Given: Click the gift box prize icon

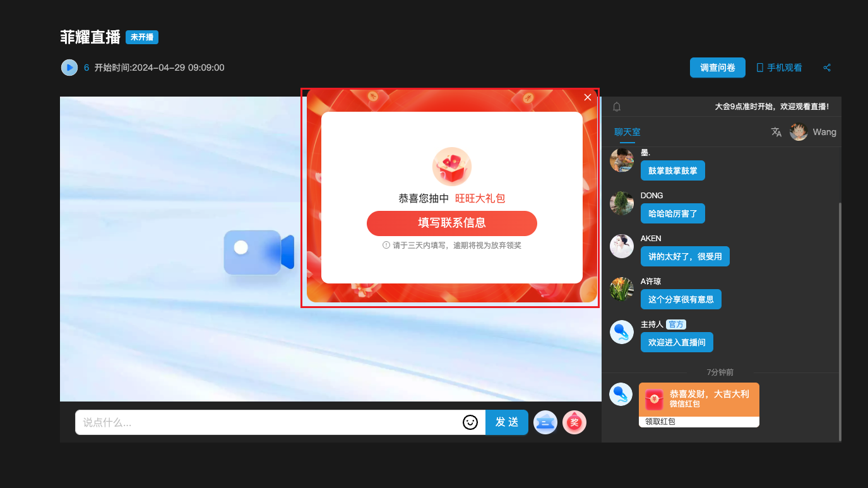Looking at the screenshot, I should pos(451,167).
